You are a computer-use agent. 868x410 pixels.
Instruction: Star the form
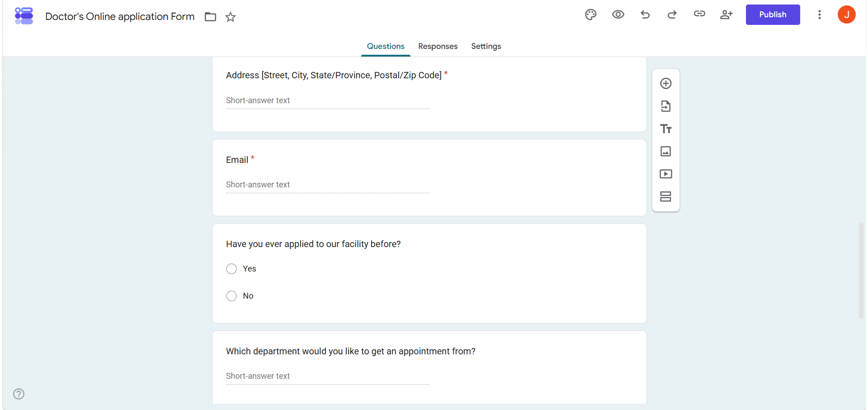point(231,17)
